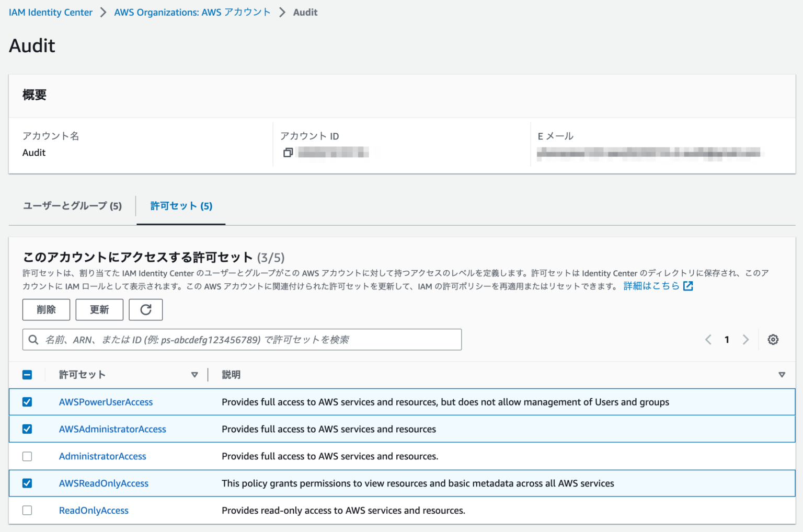The height and width of the screenshot is (532, 803).
Task: Go to IAM Identity Center breadcrumb
Action: (x=51, y=12)
